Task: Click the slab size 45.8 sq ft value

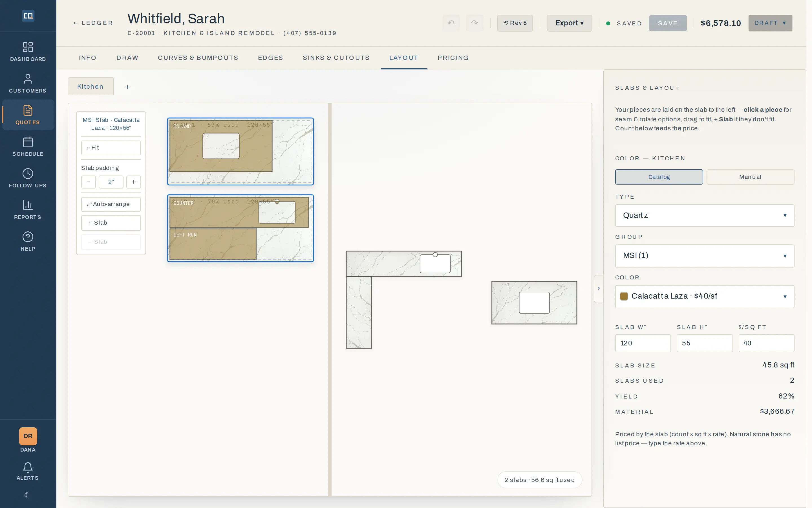Action: (x=778, y=365)
